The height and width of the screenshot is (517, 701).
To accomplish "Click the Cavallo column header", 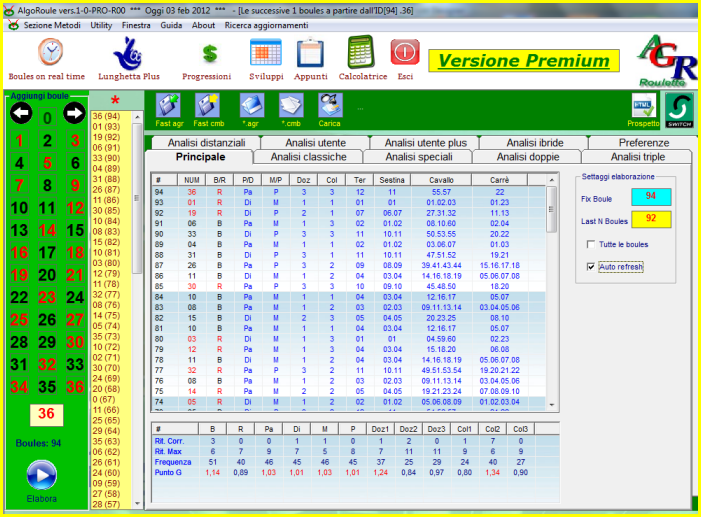I will (441, 180).
